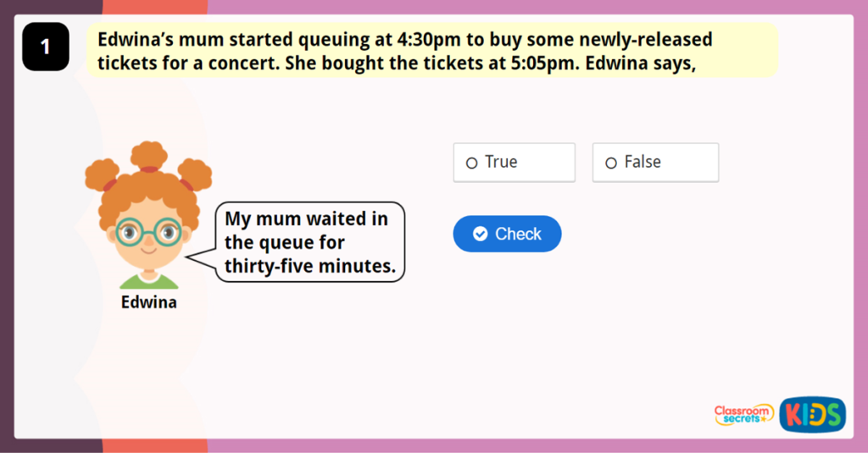Click Edwina's green shirt collar
Image resolution: width=868 pixels, height=453 pixels.
[x=149, y=279]
